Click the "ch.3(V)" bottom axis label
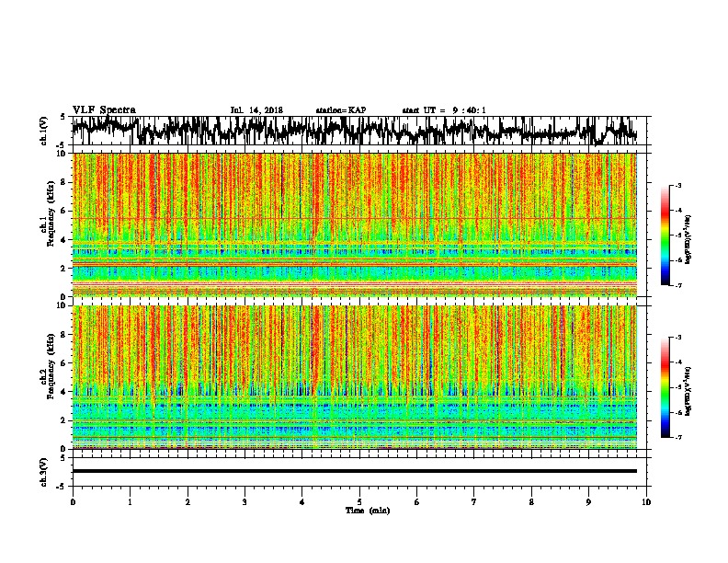 tap(43, 472)
